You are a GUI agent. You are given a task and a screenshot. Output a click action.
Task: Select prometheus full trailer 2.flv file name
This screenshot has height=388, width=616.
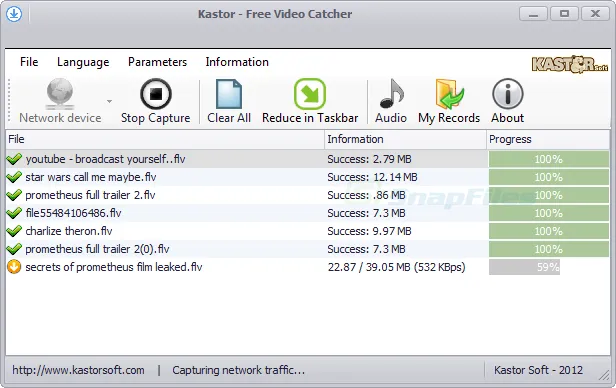click(x=90, y=195)
